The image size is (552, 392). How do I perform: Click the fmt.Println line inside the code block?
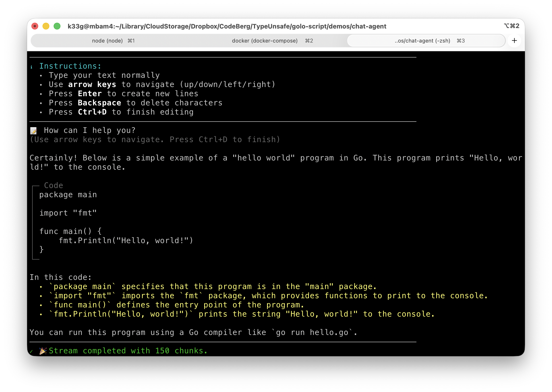(126, 240)
